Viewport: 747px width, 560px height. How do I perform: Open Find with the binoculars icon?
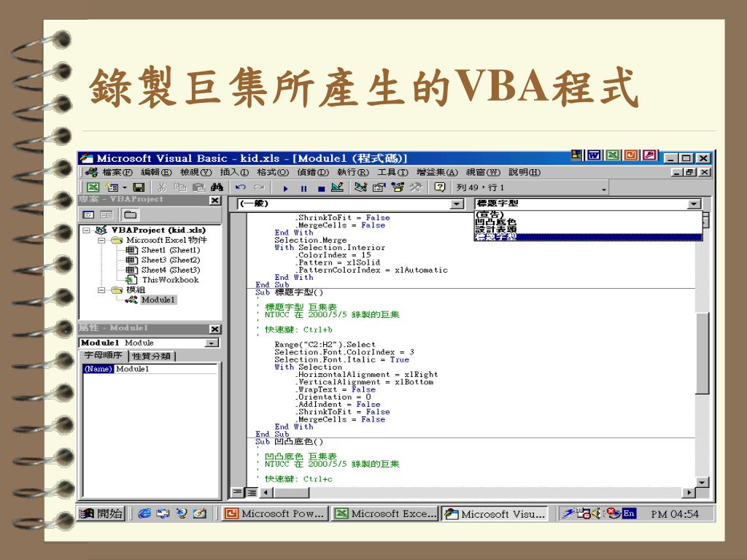point(217,187)
